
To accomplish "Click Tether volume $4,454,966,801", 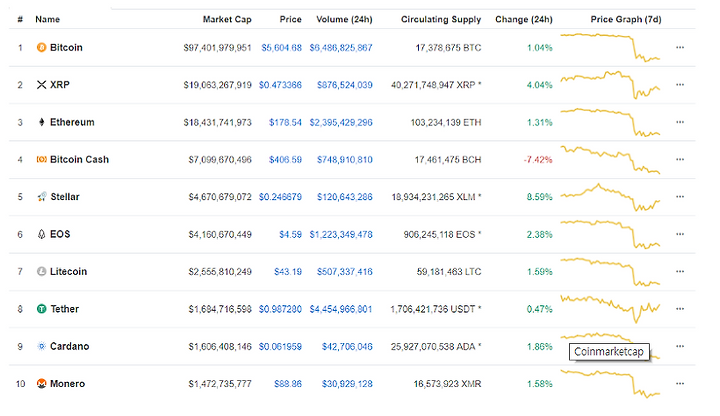I will [x=341, y=309].
